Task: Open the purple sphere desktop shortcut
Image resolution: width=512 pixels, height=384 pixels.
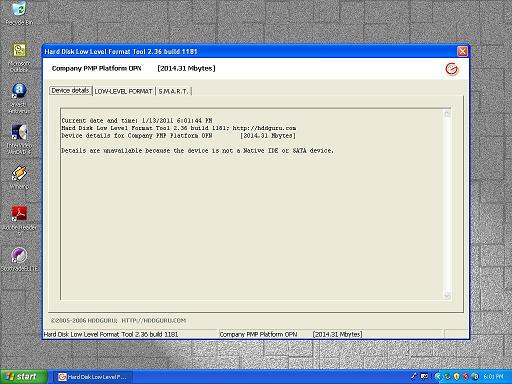Action: [x=19, y=259]
